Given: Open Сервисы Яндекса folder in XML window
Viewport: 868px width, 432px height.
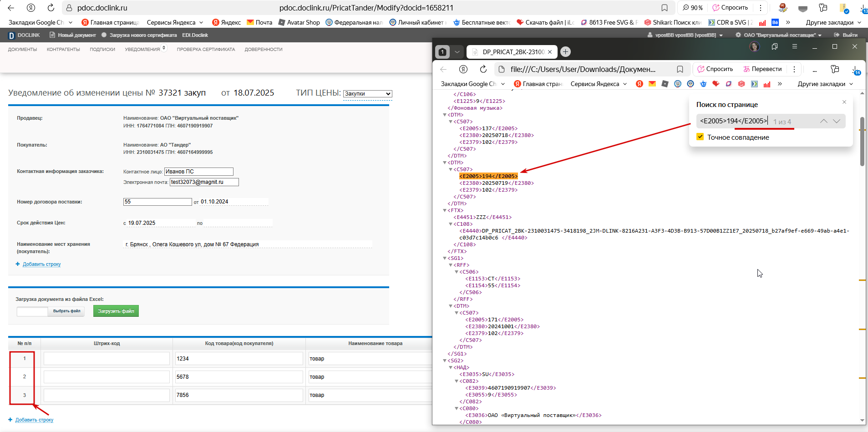Looking at the screenshot, I should click(x=599, y=84).
